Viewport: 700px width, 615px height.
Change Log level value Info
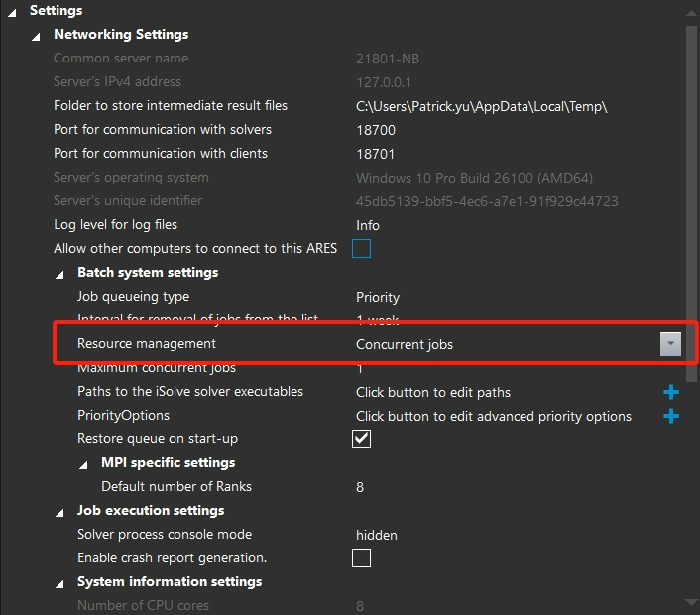pyautogui.click(x=368, y=225)
